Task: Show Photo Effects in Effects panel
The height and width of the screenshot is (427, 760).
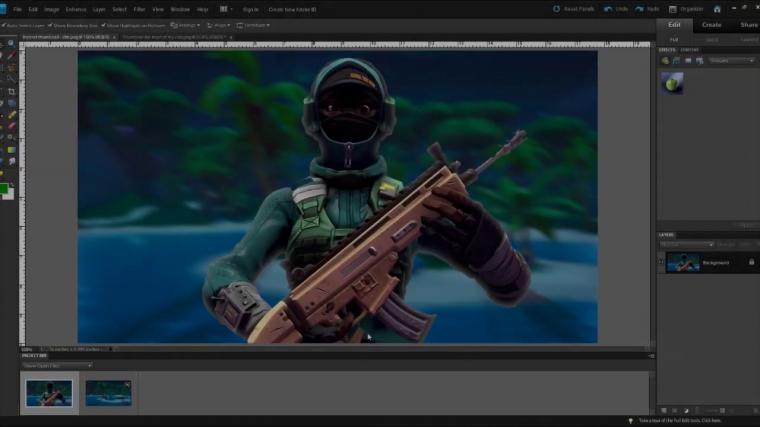Action: pyautogui.click(x=688, y=61)
